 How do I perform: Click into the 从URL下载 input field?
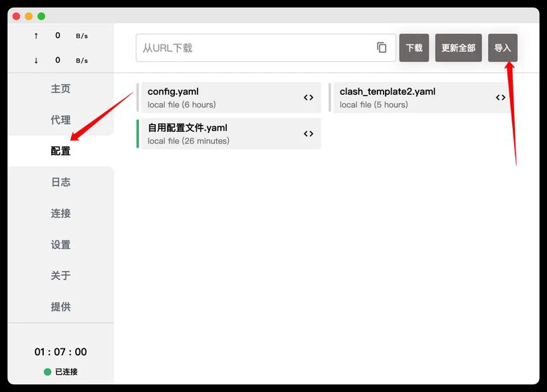pos(265,48)
